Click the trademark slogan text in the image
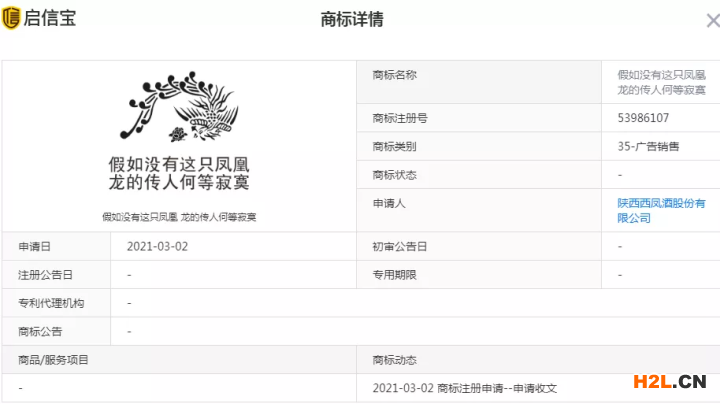Screen dimensions: 720x404 pos(178,173)
